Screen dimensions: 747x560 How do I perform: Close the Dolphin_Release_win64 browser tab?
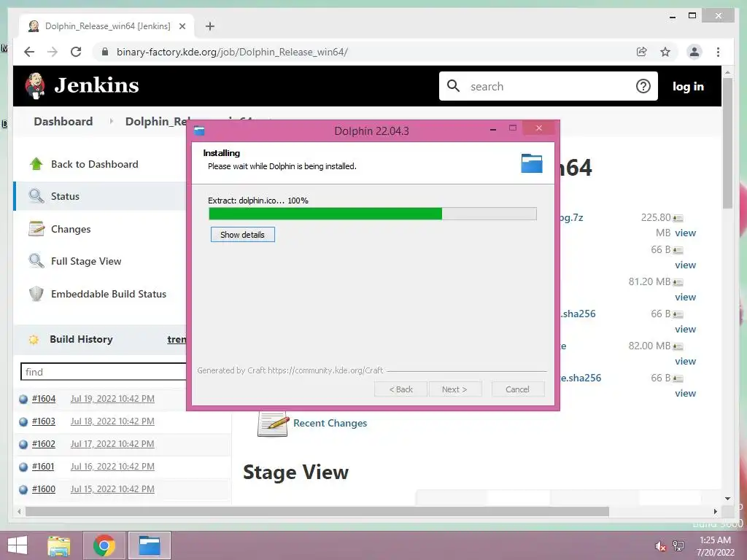coord(182,26)
